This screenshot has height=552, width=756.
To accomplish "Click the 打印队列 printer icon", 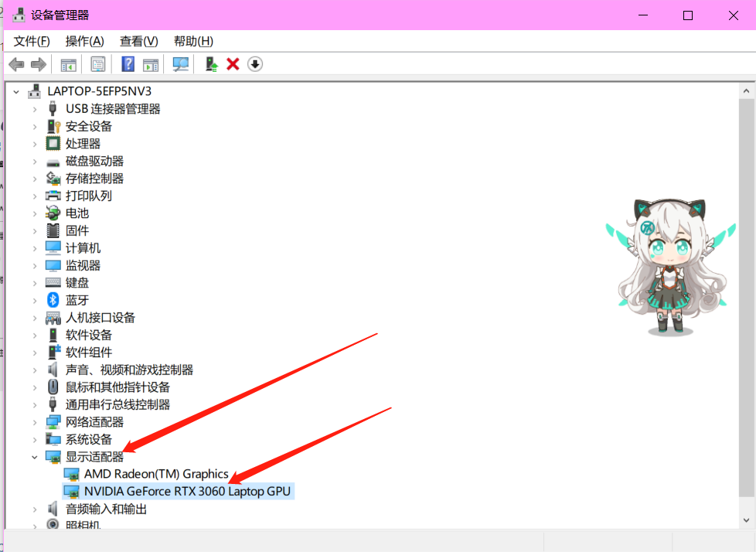I will click(53, 196).
